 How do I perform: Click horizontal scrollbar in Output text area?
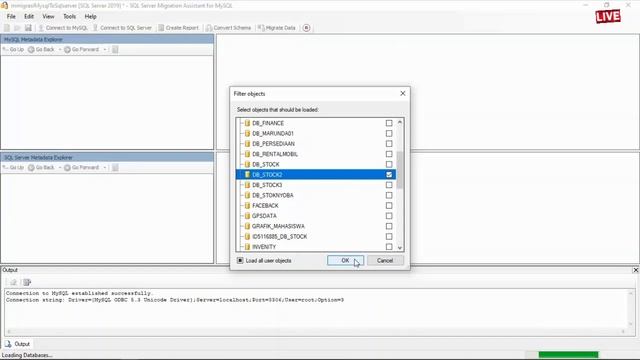pos(315,332)
